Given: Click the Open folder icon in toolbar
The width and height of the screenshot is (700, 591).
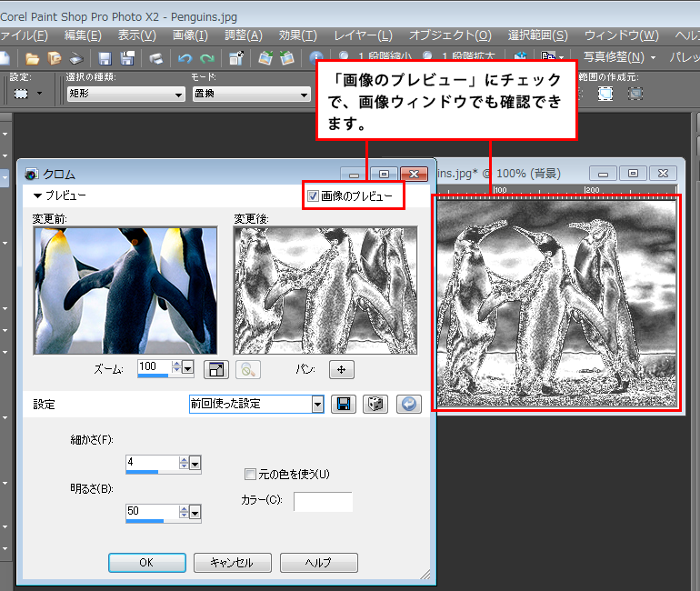Looking at the screenshot, I should tap(32, 58).
